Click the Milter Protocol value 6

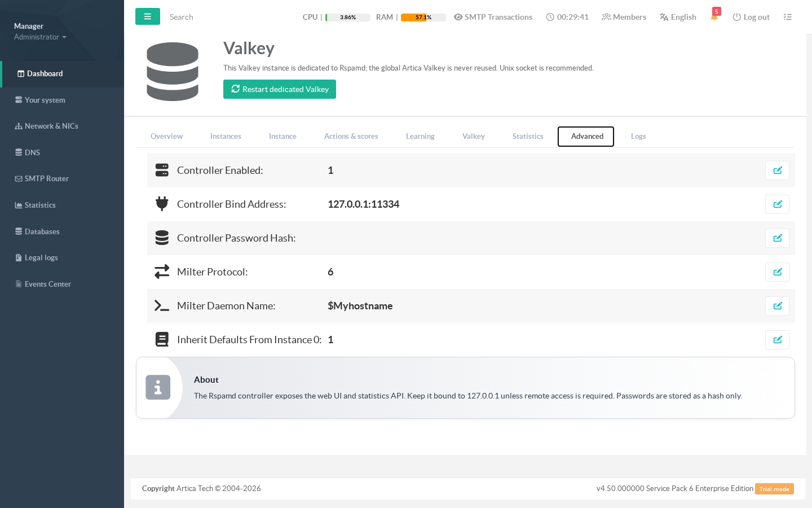tap(330, 272)
